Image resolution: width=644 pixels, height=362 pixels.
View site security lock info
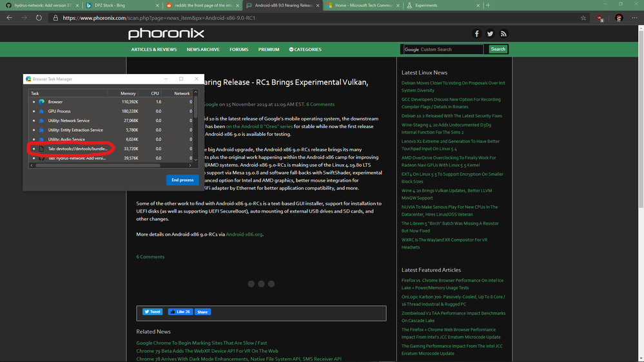click(55, 18)
